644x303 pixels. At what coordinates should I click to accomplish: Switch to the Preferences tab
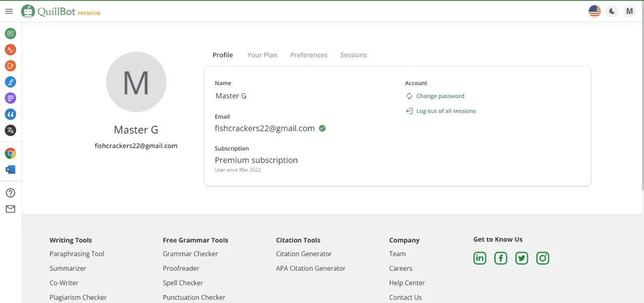tap(309, 55)
